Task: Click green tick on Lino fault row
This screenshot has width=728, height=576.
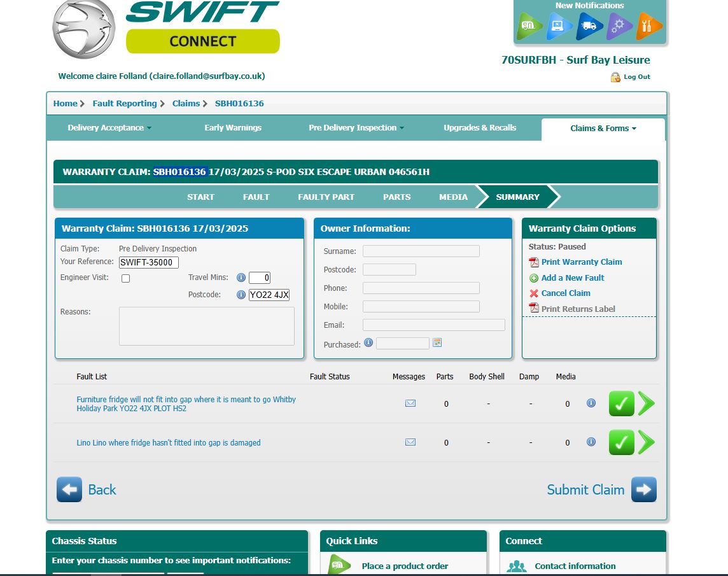Action: coord(622,442)
